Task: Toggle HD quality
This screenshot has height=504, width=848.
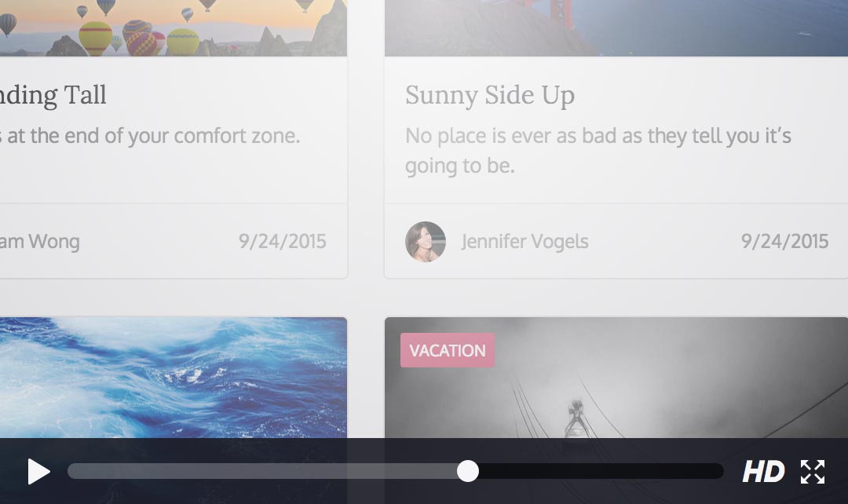Action: click(763, 472)
